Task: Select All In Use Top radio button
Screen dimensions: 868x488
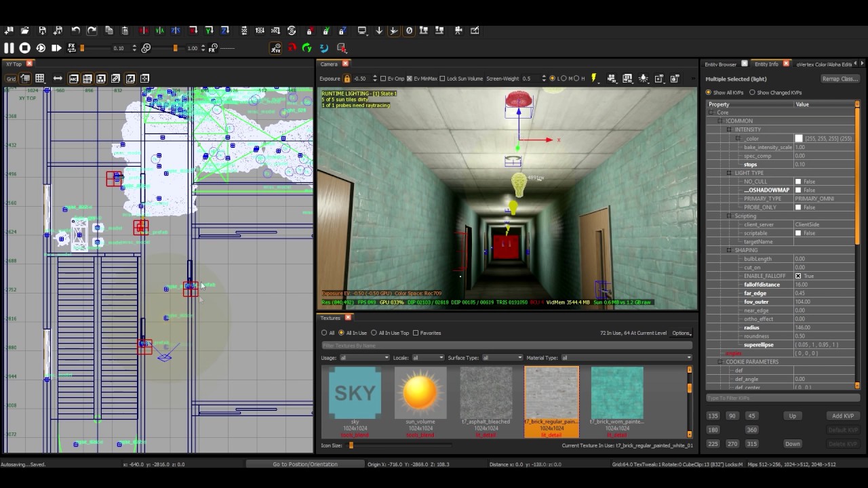Action: pyautogui.click(x=374, y=333)
